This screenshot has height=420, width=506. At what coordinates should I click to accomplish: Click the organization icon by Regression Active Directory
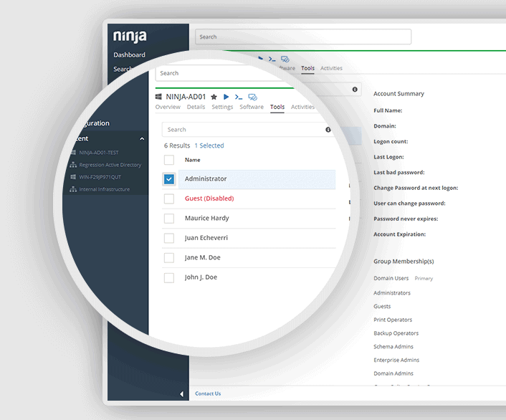tap(73, 165)
